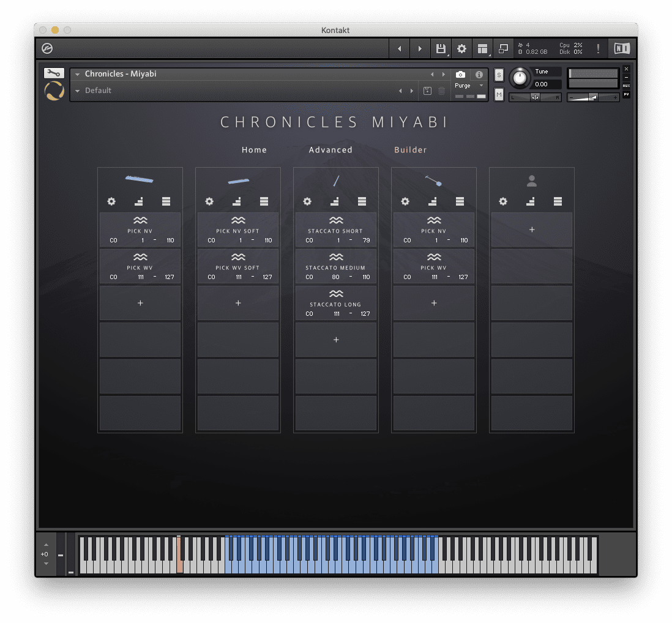This screenshot has width=672, height=623.
Task: Switch to the Home tab
Action: (254, 150)
